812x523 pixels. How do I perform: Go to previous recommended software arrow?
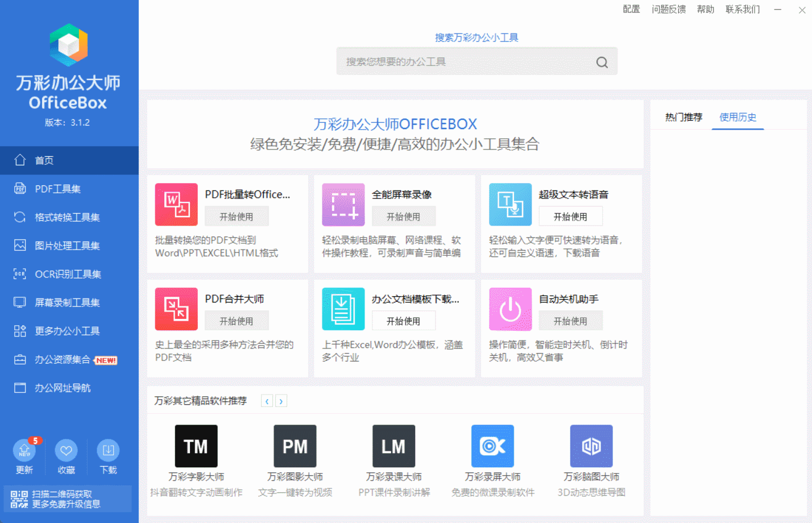coord(267,401)
